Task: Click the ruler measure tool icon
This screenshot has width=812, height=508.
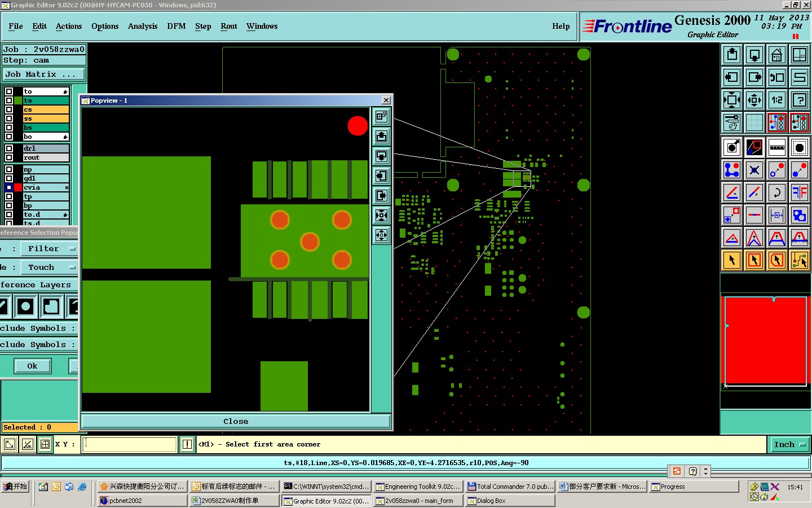Action: 777,147
